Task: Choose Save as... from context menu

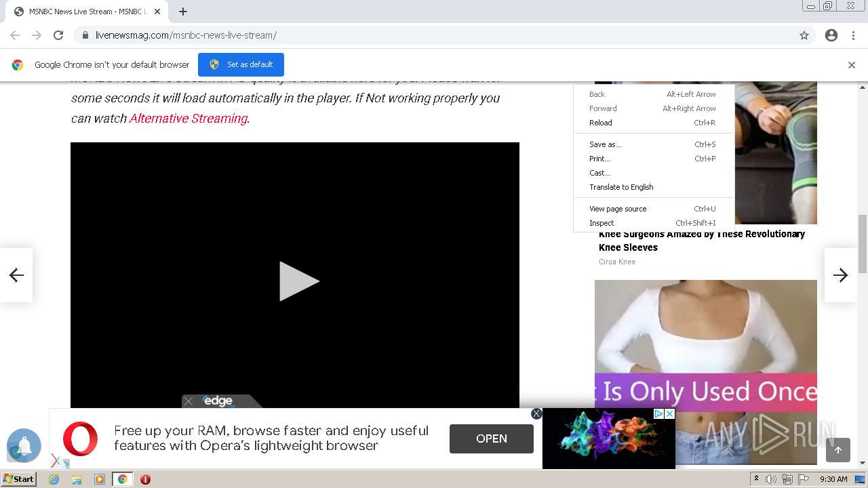Action: (x=654, y=144)
